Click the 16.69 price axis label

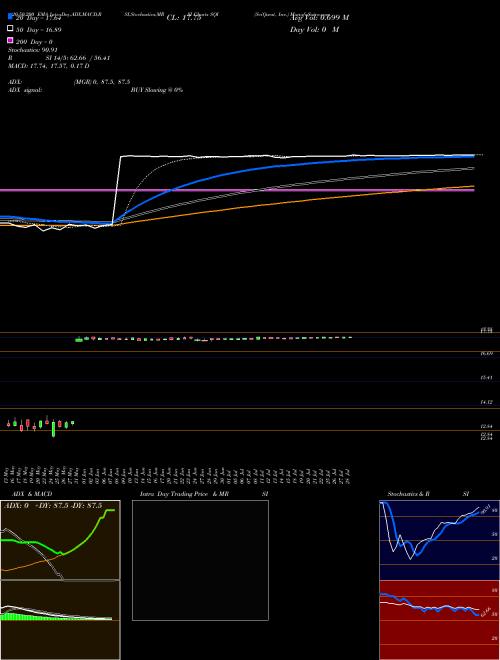click(487, 354)
